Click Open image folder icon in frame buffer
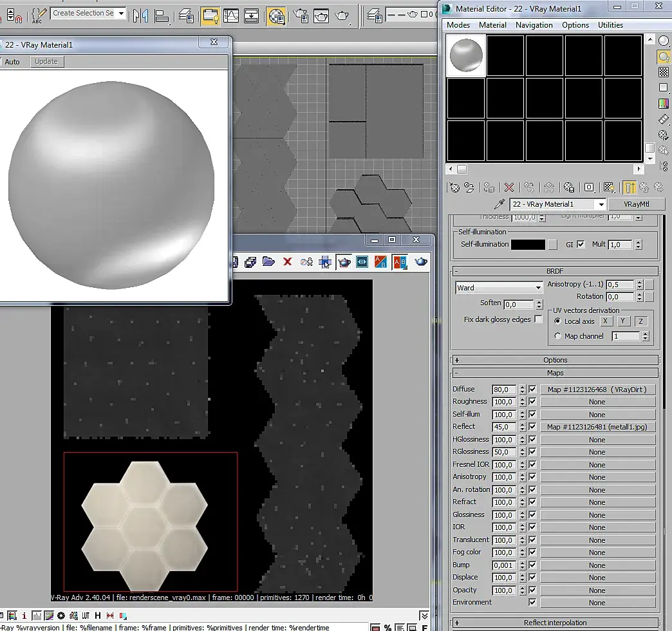 pyautogui.click(x=269, y=261)
